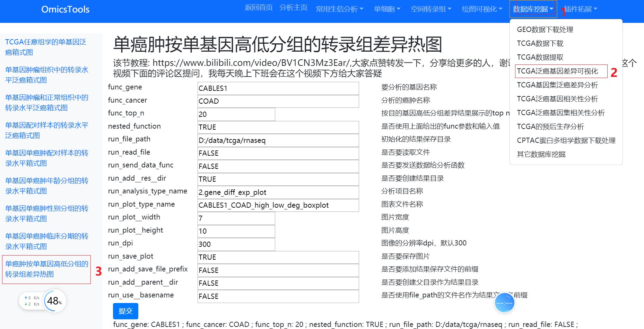
Task: Open sidebar link 单基因单癌肿性别分组的转录水平箱式图
Action: click(x=47, y=214)
